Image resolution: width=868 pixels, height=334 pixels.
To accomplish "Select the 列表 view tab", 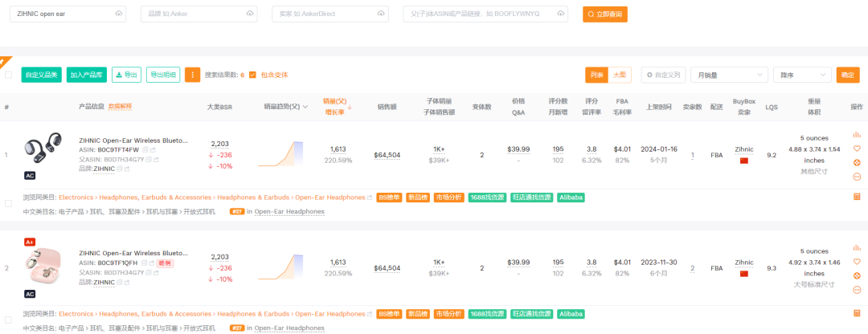I will pyautogui.click(x=596, y=75).
